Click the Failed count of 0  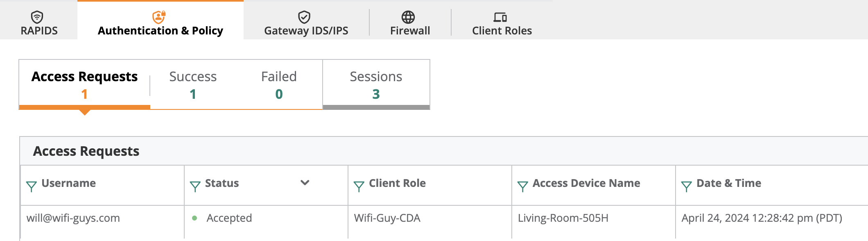pos(279,94)
